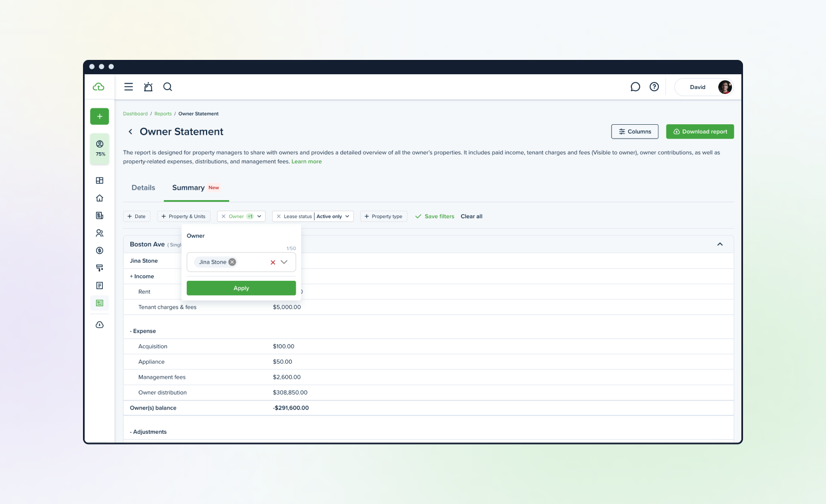Switch to the Details tab
This screenshot has width=826, height=504.
click(143, 188)
